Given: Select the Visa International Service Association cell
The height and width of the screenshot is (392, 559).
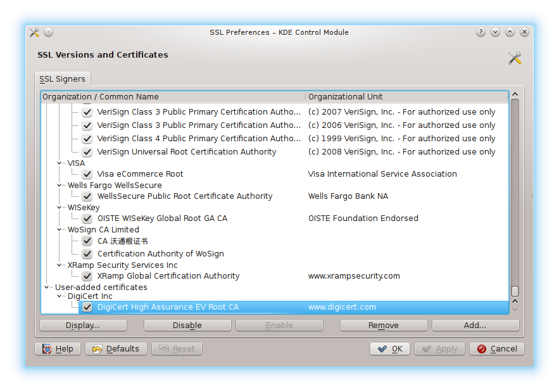Looking at the screenshot, I should (382, 174).
